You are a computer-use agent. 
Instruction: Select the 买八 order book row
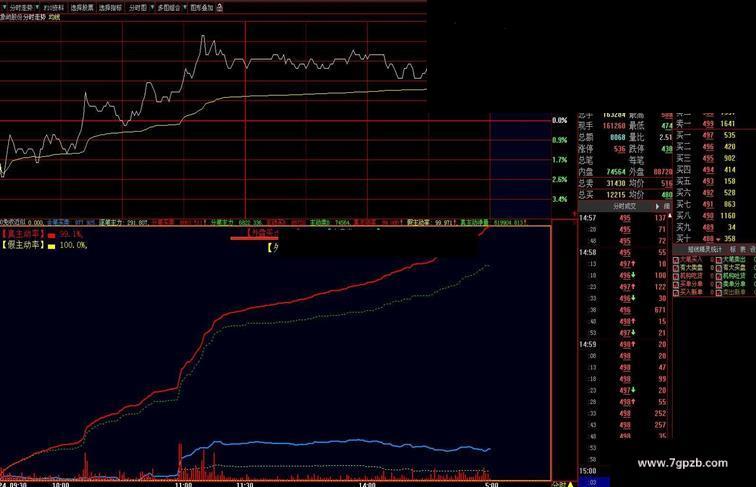click(x=705, y=216)
